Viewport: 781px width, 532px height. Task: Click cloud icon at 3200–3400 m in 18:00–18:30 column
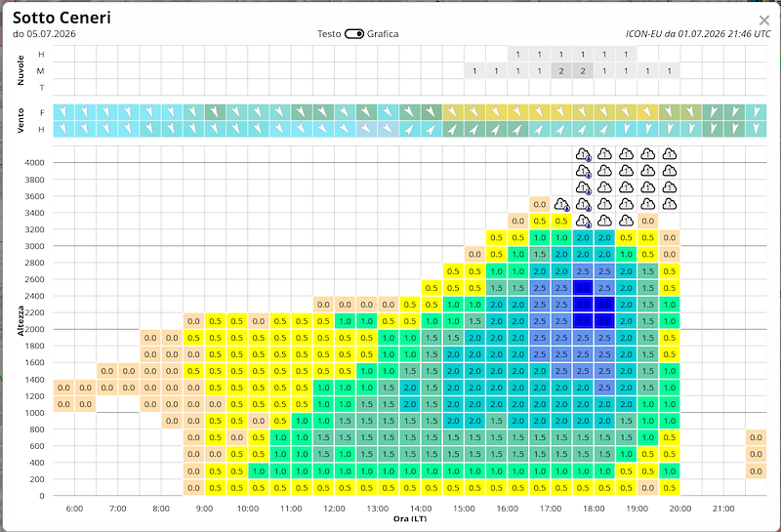point(604,221)
